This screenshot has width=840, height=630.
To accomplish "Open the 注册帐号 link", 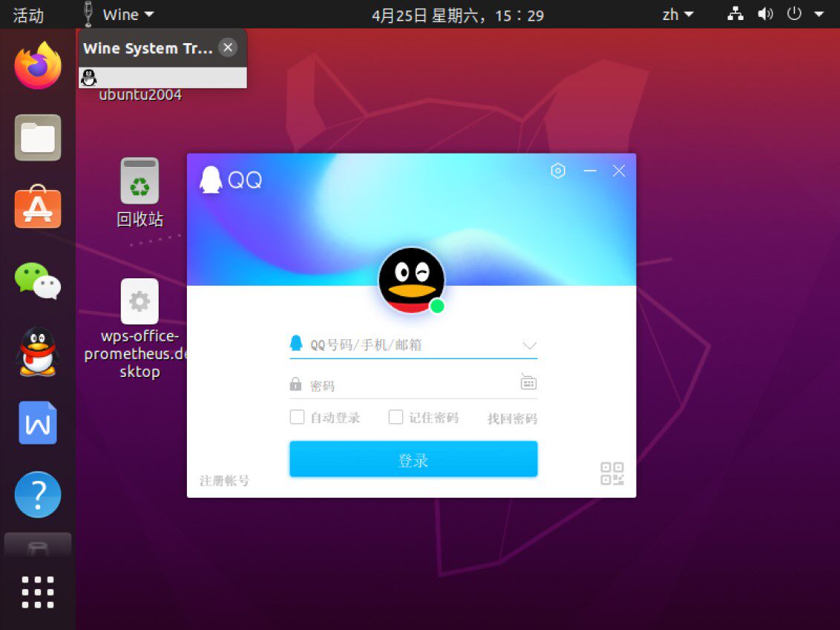I will point(224,481).
